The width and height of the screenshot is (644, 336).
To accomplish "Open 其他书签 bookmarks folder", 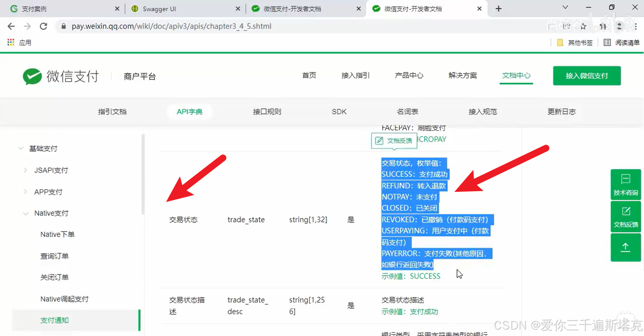I will coord(575,42).
